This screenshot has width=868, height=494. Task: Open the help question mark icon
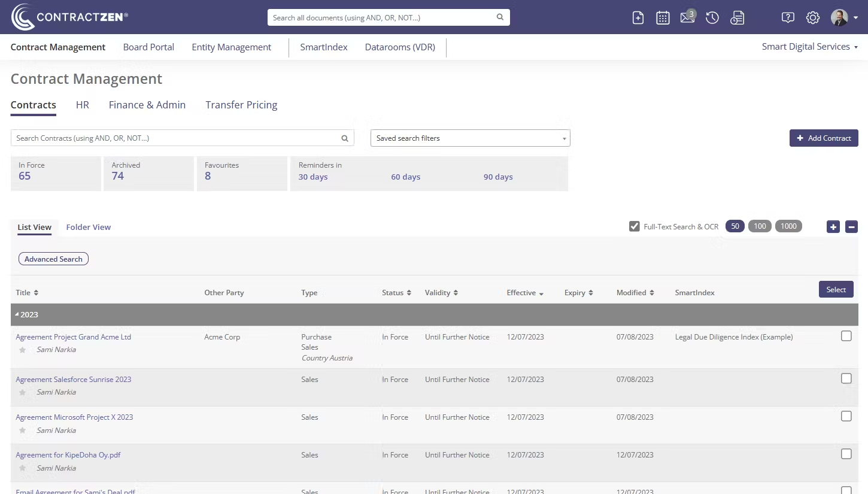pyautogui.click(x=788, y=18)
